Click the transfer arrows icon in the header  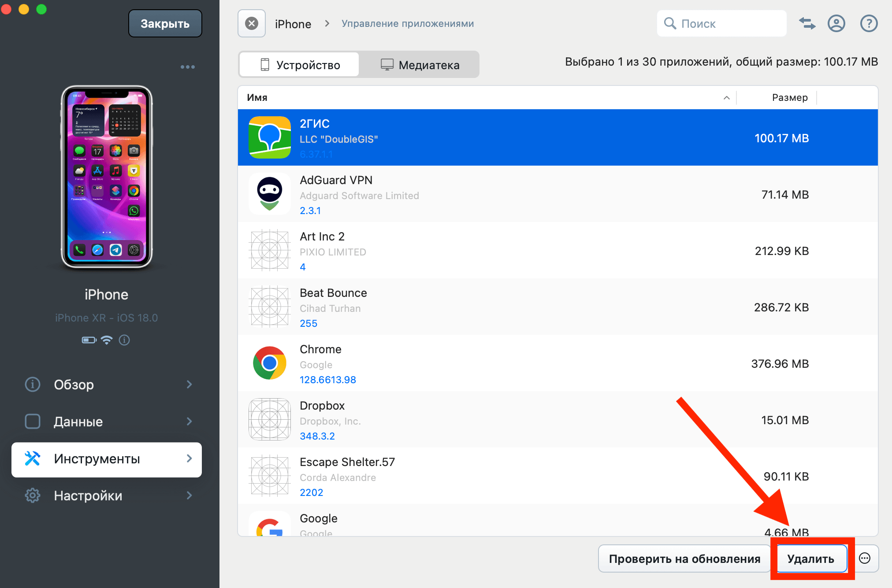807,23
